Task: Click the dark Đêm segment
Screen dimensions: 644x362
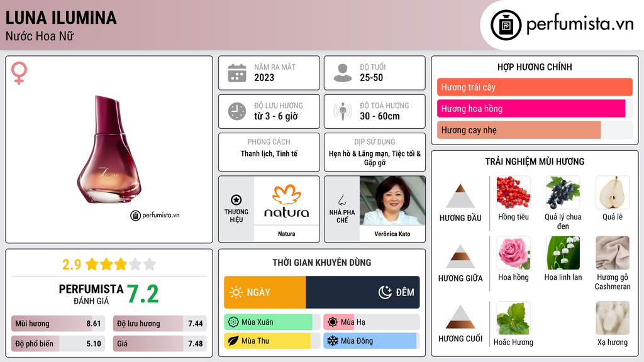Action: pos(363,292)
